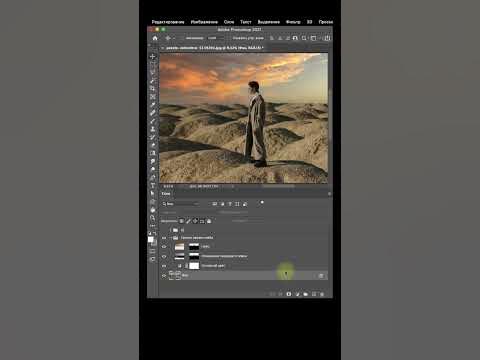Swap foreground and background colors

click(x=155, y=233)
